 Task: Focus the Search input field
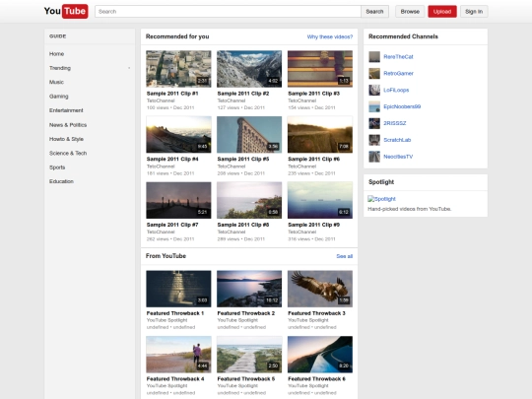click(228, 12)
